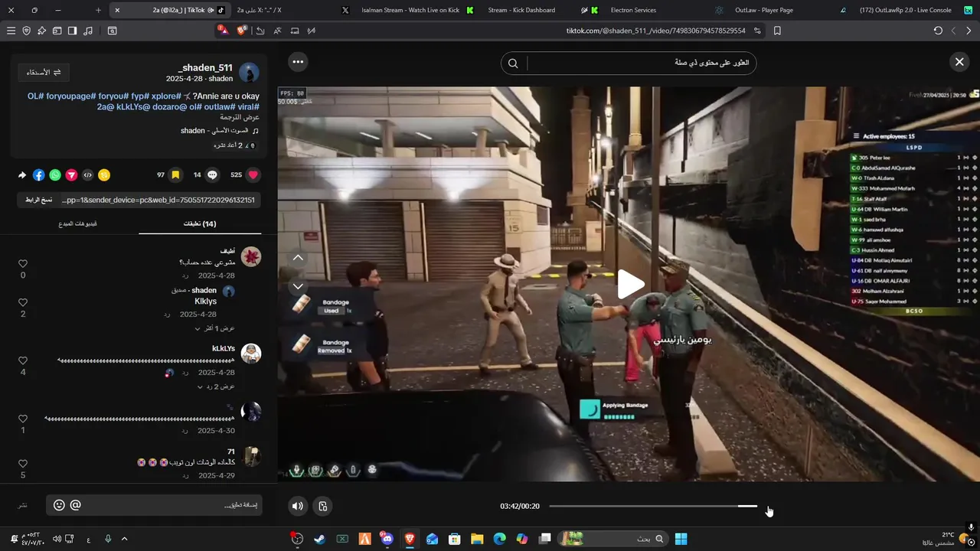Open Discord from the taskbar

pos(387,539)
